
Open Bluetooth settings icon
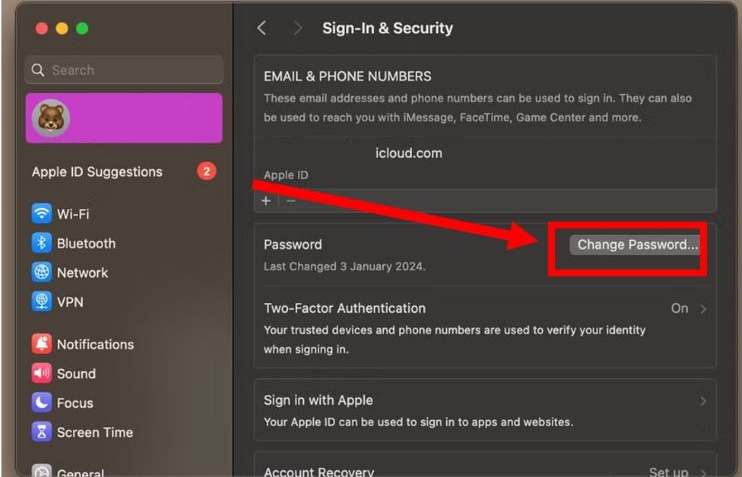(x=41, y=243)
